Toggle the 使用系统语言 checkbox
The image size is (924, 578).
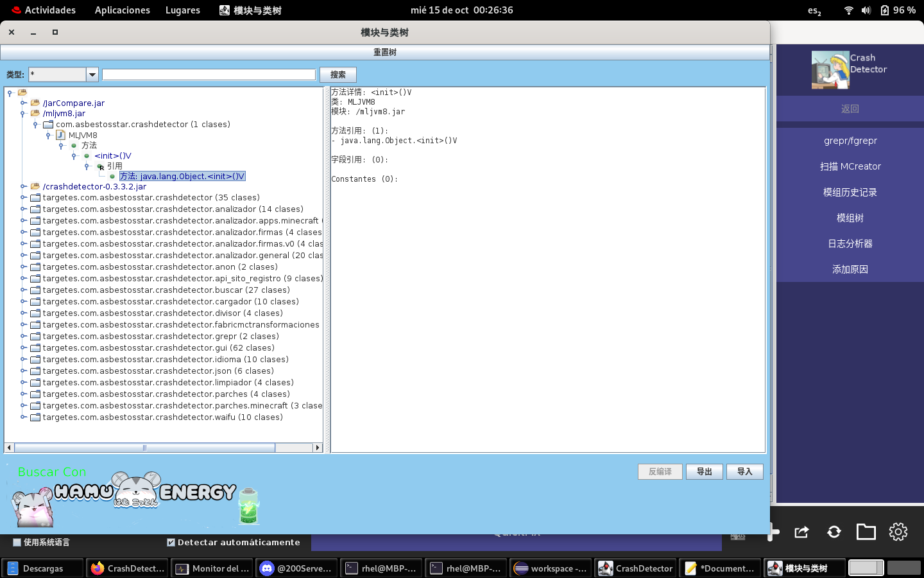point(17,543)
